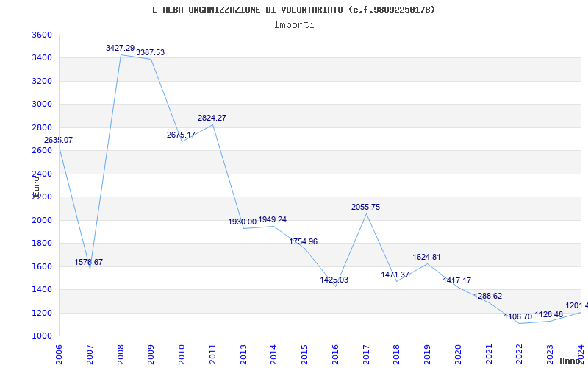588x368 pixels.
Task: Click the 2008 x-axis year label
Action: pos(121,355)
